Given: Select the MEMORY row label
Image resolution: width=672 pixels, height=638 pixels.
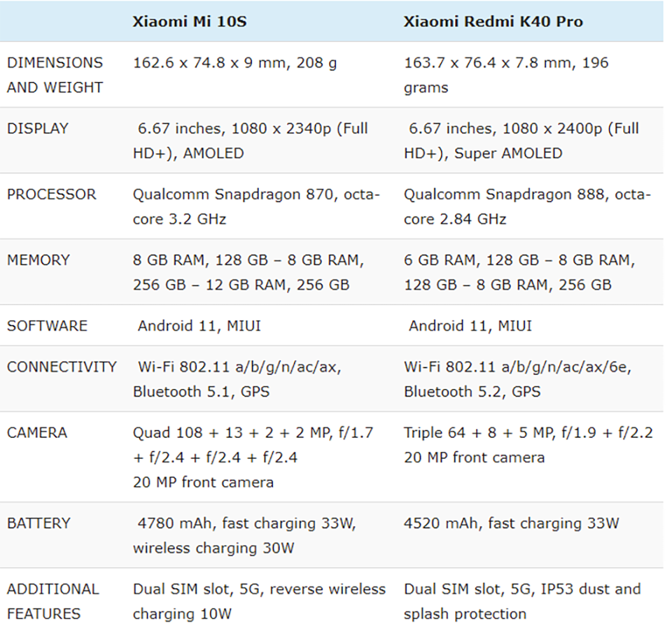Looking at the screenshot, I should point(38,260).
